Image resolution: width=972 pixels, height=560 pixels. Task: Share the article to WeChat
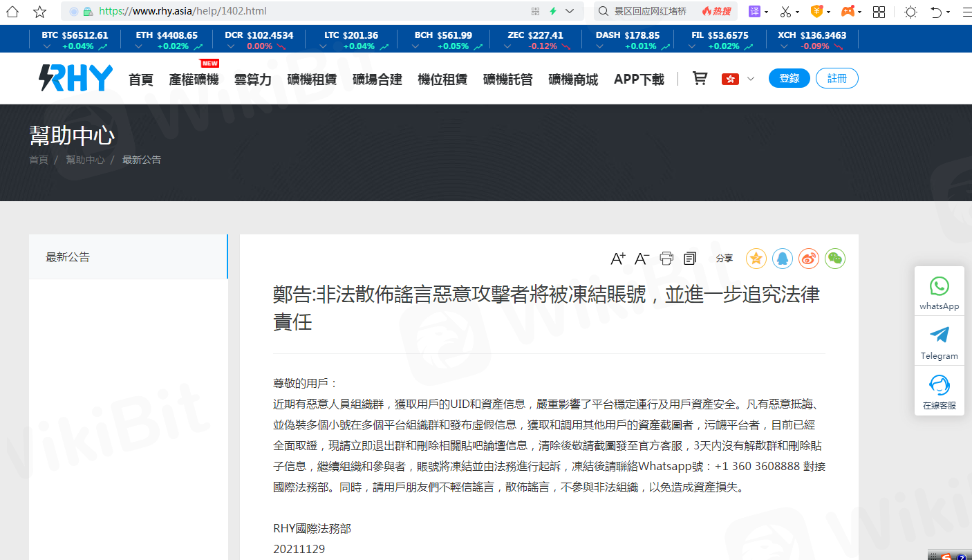(x=835, y=259)
